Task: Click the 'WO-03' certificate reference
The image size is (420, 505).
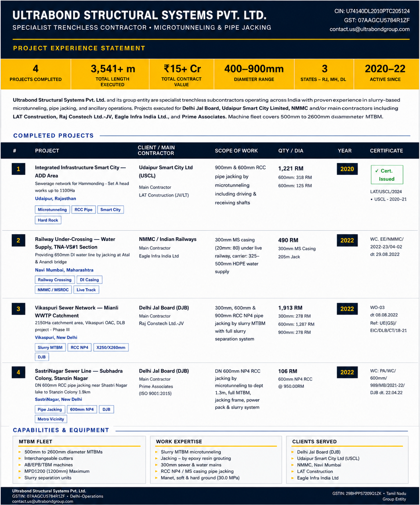Action: (377, 307)
